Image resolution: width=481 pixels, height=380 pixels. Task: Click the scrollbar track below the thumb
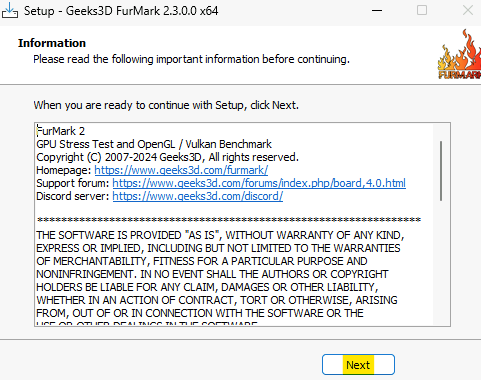[x=441, y=263]
